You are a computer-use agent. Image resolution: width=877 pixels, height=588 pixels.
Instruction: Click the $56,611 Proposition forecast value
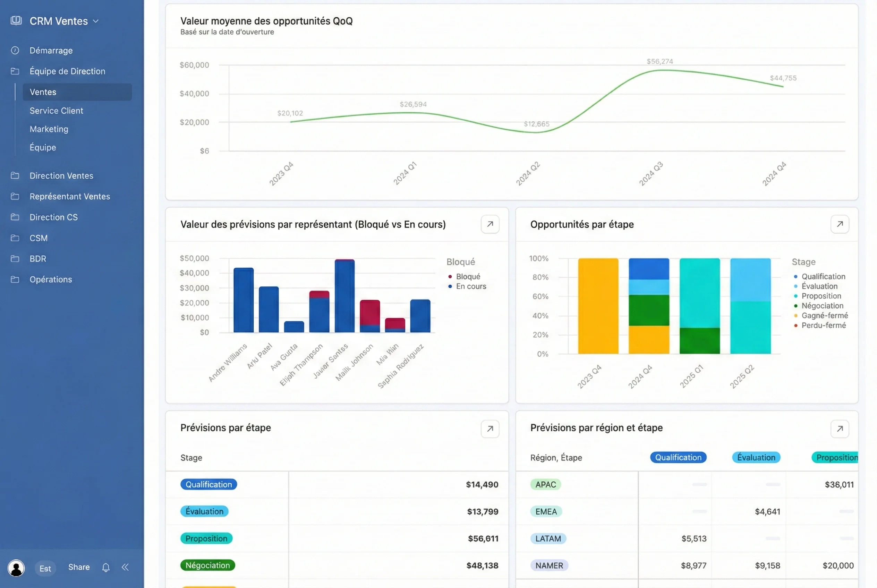(x=483, y=538)
